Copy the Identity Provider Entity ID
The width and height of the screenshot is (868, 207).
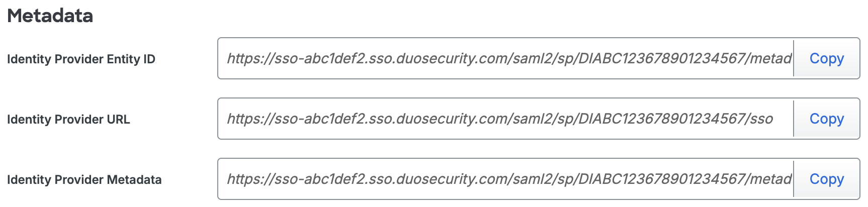point(826,59)
